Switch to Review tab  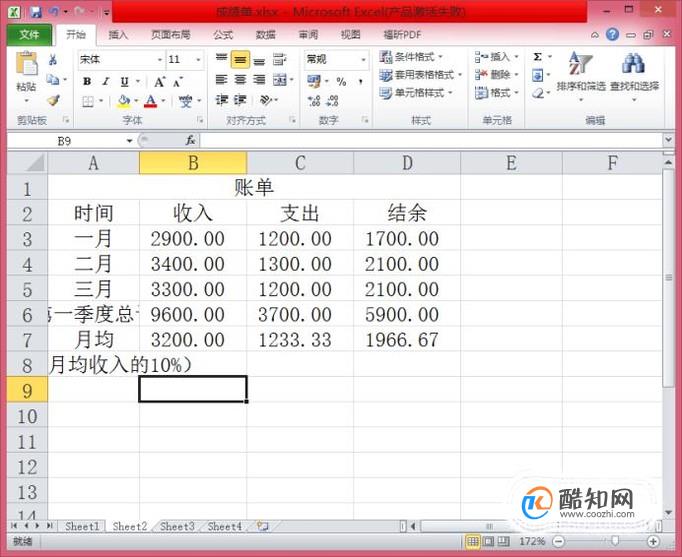coord(308,35)
